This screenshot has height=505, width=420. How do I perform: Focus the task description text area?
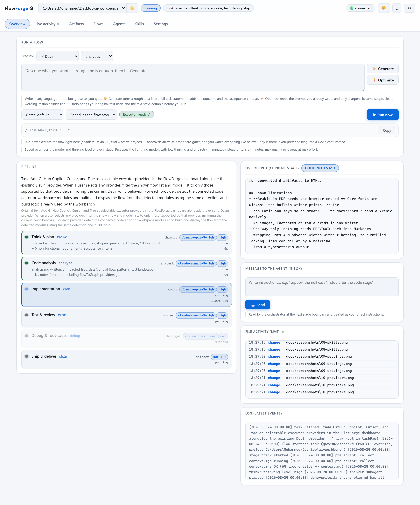point(193,78)
